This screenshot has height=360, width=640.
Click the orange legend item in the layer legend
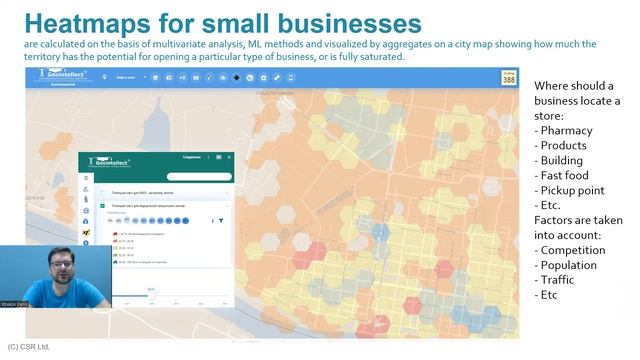(124, 241)
